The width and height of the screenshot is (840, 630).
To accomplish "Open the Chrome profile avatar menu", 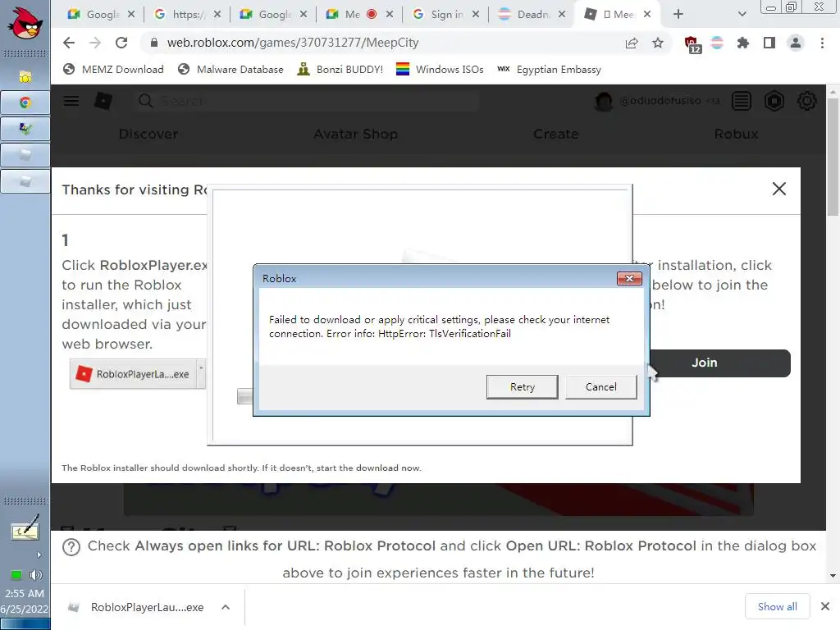I will (796, 43).
